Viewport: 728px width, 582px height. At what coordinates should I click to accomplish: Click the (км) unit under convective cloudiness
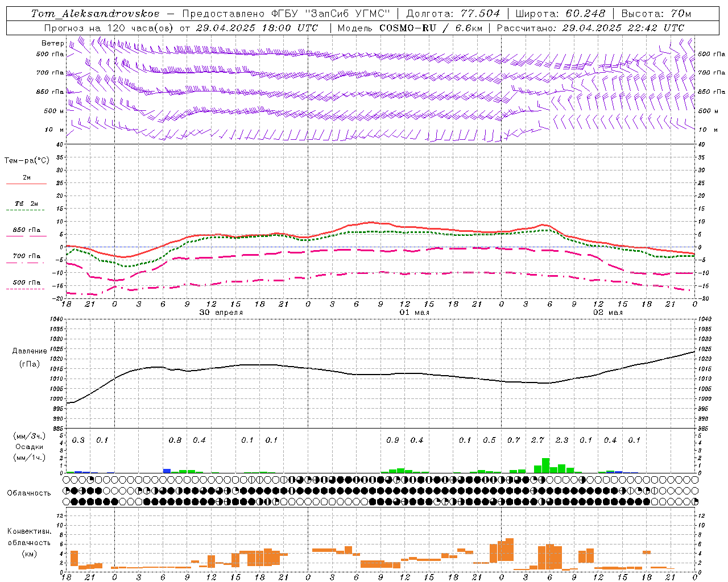[29, 554]
